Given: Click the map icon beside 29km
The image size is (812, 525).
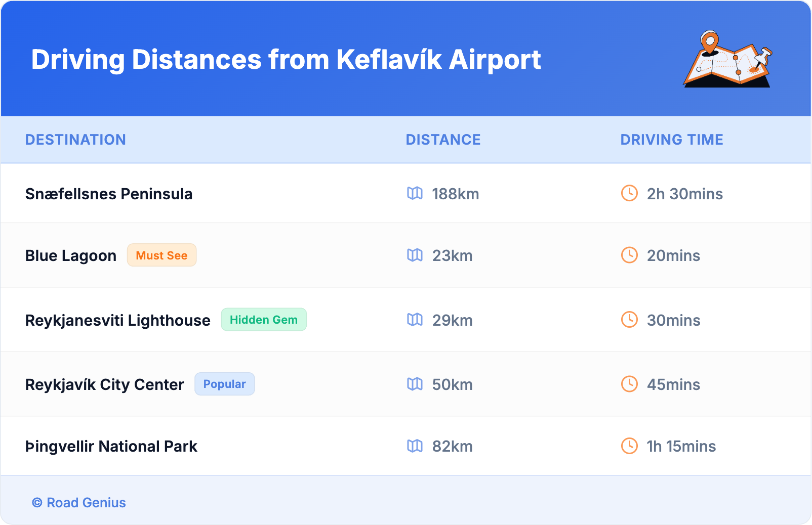Looking at the screenshot, I should coord(415,320).
